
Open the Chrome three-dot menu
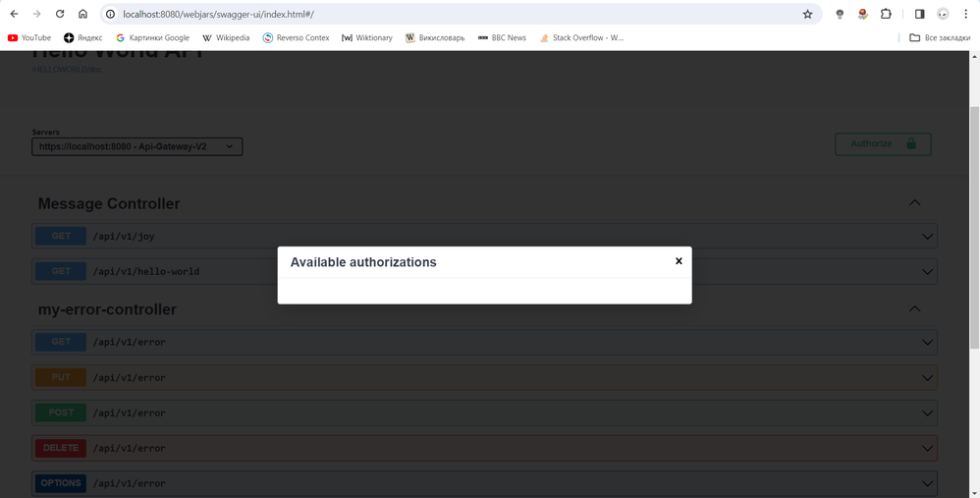[965, 14]
